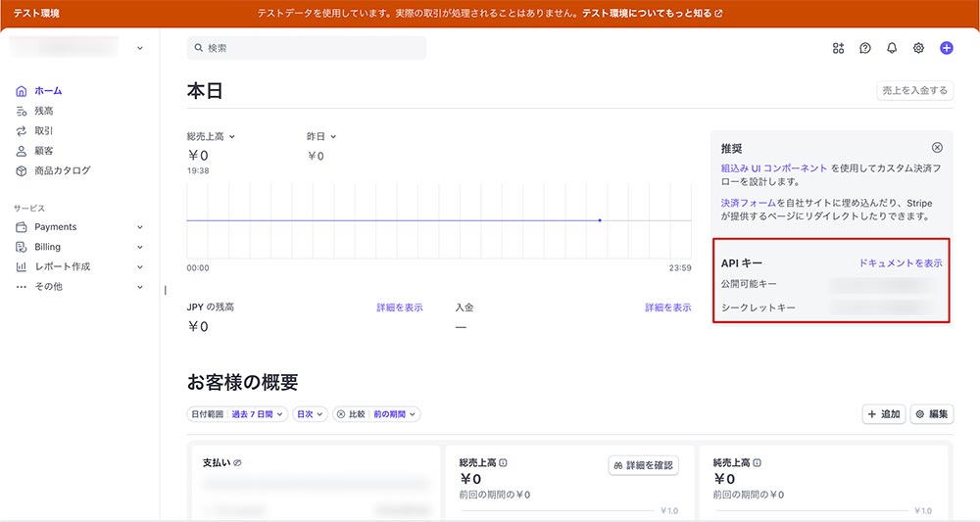
Task: Open the 前の期間 comparison dropdown
Action: (395, 414)
